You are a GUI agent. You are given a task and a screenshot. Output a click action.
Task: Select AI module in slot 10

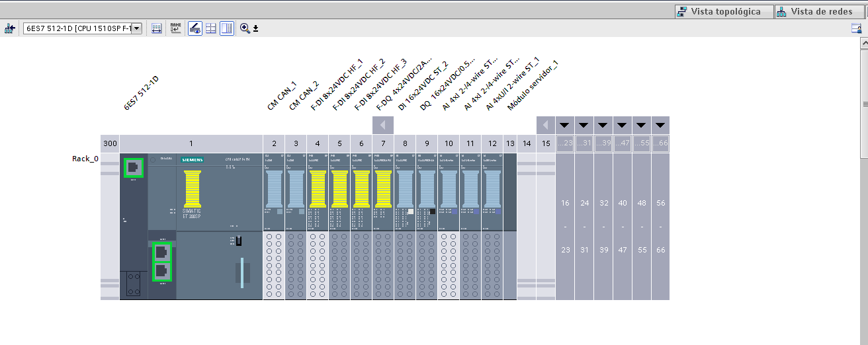coord(449,226)
